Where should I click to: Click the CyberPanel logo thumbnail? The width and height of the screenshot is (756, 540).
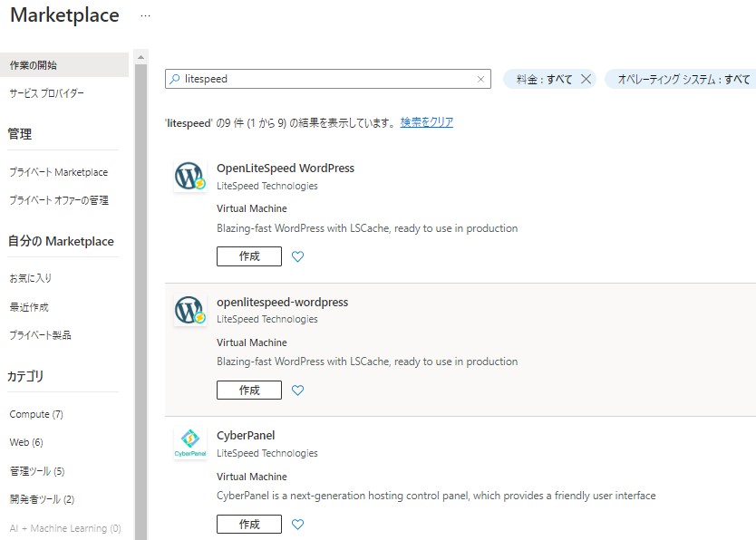[190, 444]
